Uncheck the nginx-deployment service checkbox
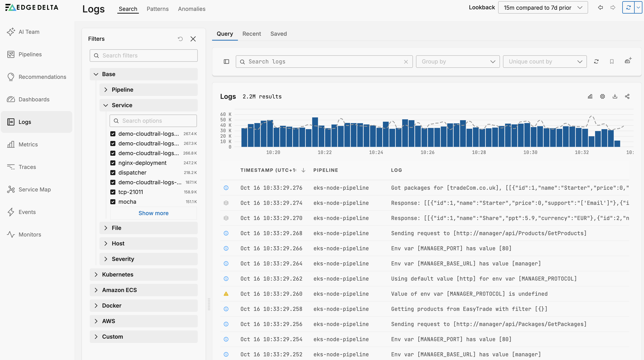Viewport: 644px width, 360px height. [x=113, y=163]
